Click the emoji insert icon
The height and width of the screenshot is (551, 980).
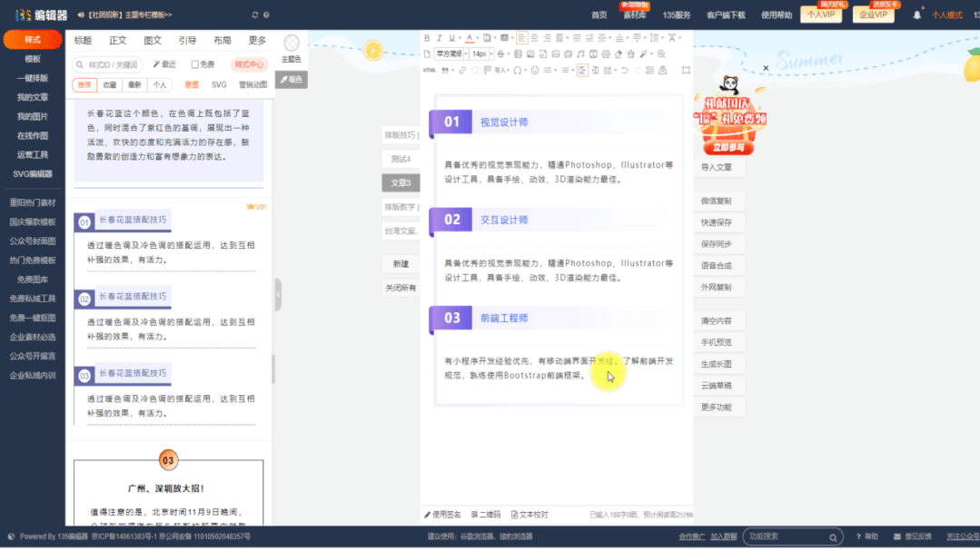(x=535, y=69)
